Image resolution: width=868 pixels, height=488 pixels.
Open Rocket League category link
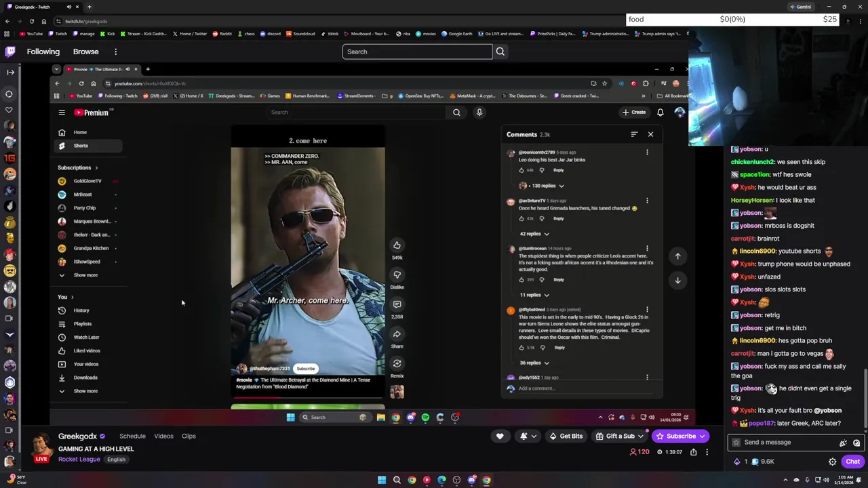79,460
